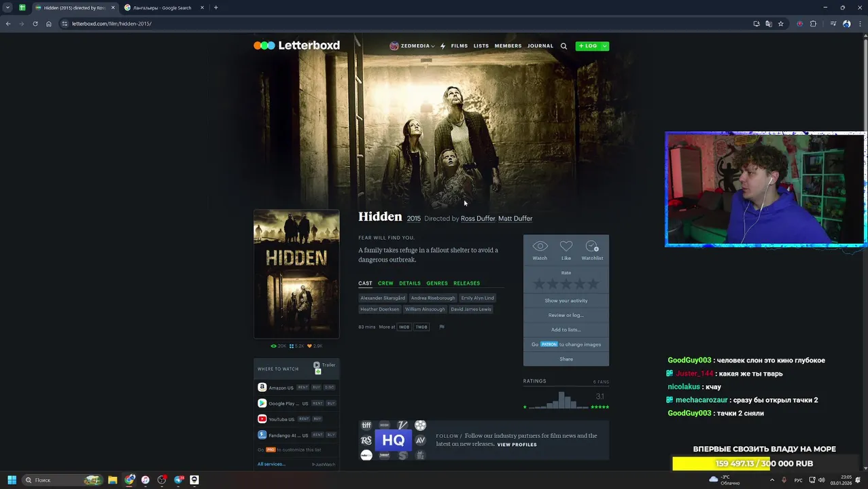Click the Letterboxd logo
This screenshot has width=868, height=489.
(296, 46)
